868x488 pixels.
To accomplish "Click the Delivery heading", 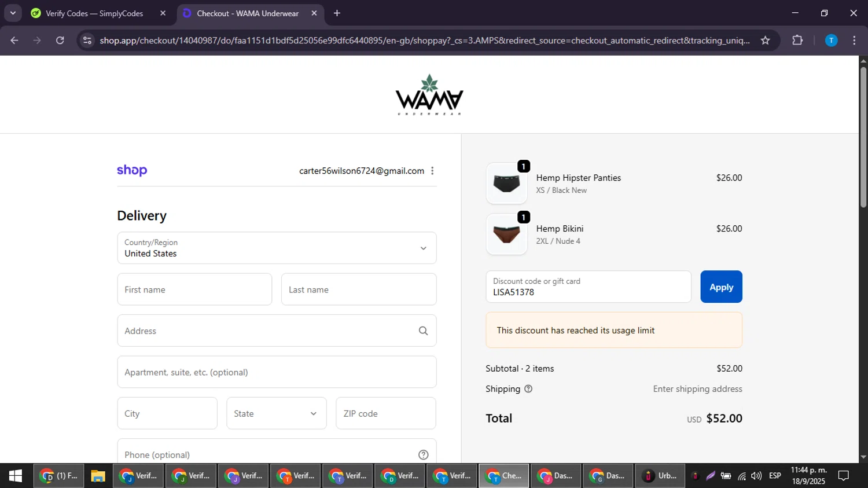I will [142, 215].
